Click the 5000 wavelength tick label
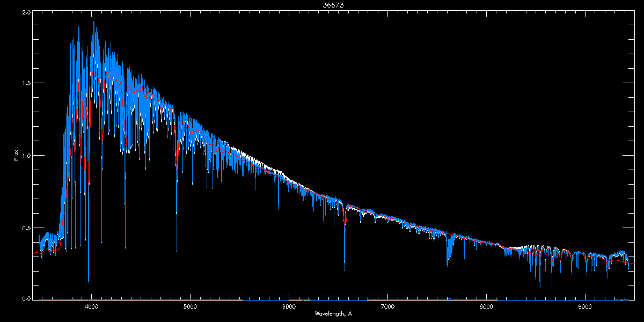Image resolution: width=644 pixels, height=322 pixels. tap(191, 306)
